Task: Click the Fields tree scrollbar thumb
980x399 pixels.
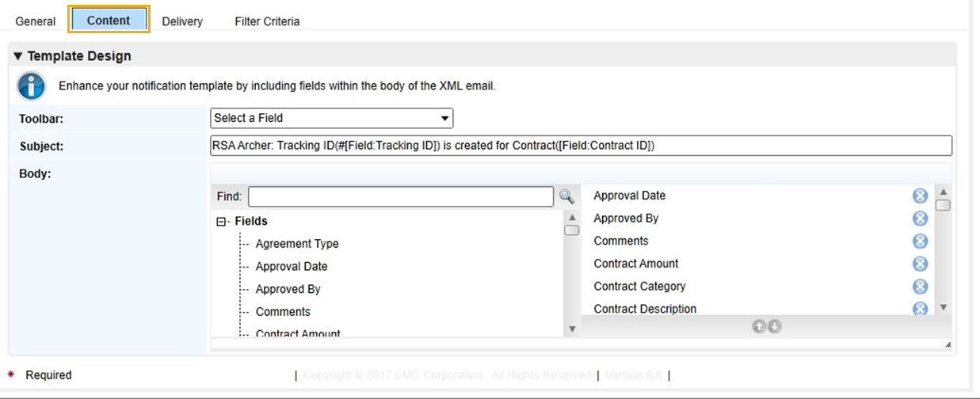Action: [572, 230]
